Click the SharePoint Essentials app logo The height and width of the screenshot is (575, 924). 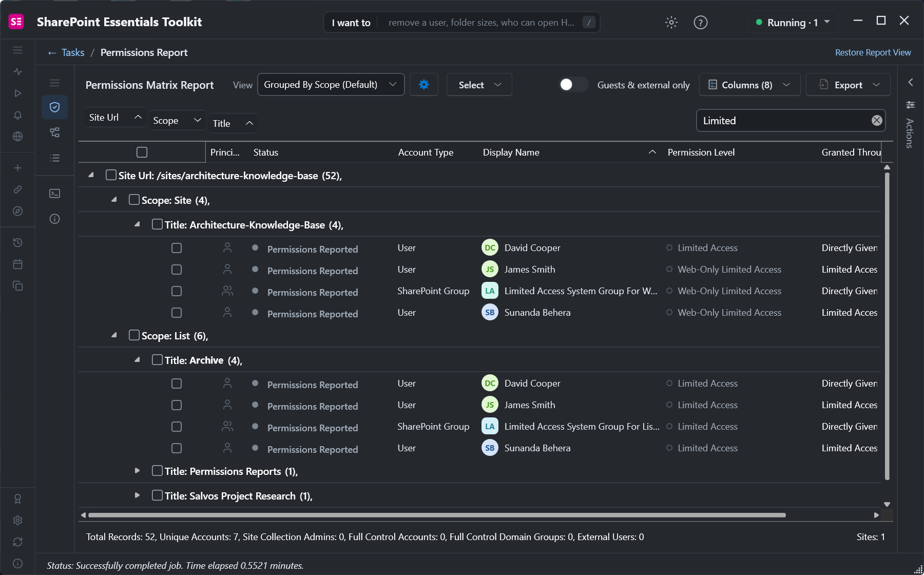click(x=16, y=22)
